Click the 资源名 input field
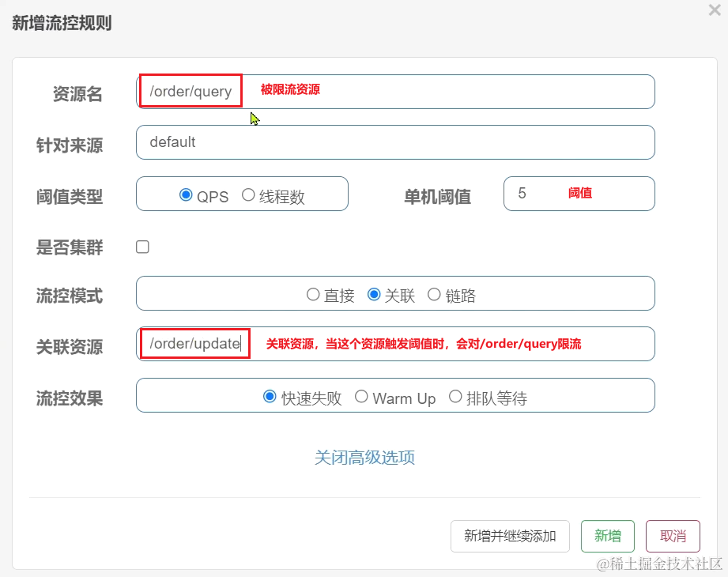 [395, 92]
